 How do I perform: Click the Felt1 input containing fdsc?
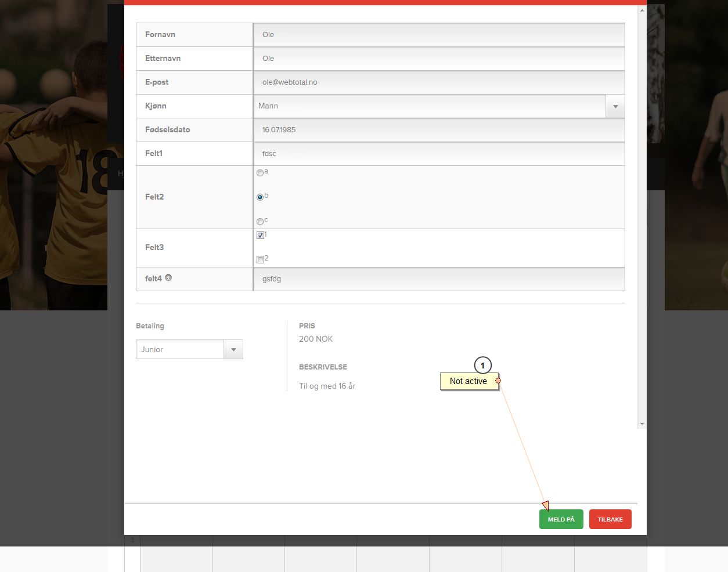click(x=439, y=154)
